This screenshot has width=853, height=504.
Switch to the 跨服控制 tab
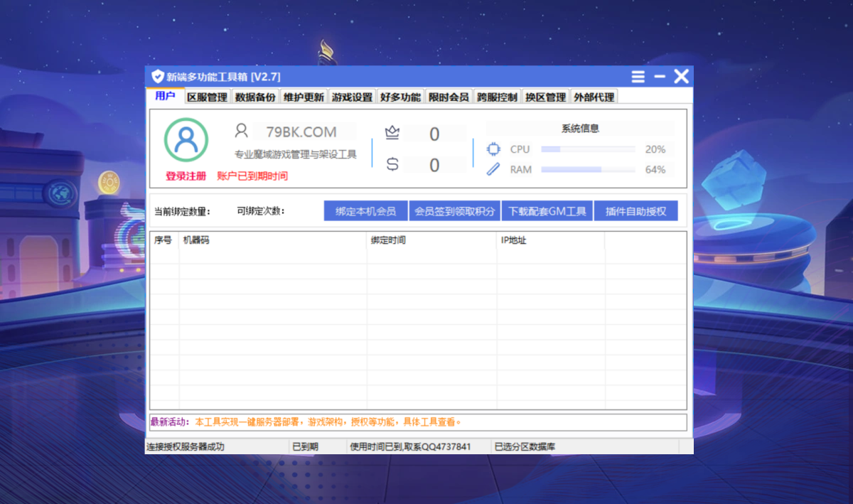(497, 96)
